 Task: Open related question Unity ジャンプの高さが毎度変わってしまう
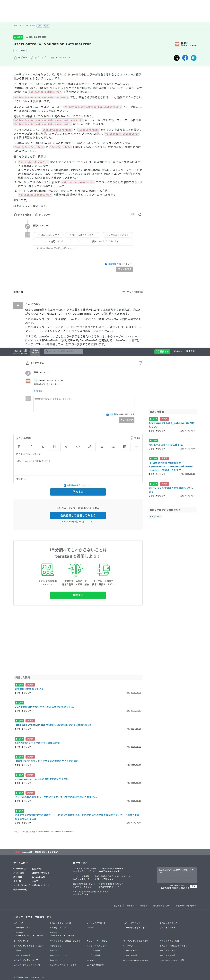point(171,490)
